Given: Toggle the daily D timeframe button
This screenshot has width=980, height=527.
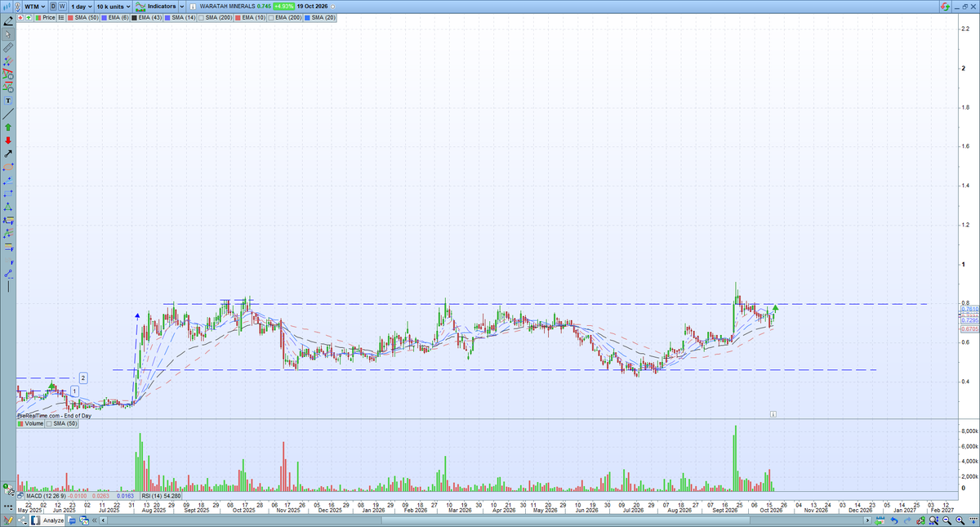Looking at the screenshot, I should click(53, 6).
